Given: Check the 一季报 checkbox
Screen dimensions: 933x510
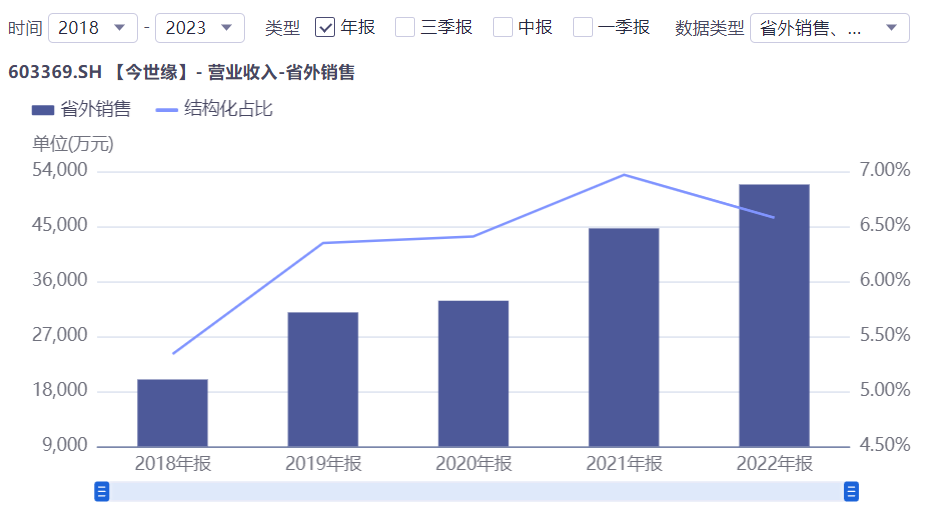Looking at the screenshot, I should [583, 27].
